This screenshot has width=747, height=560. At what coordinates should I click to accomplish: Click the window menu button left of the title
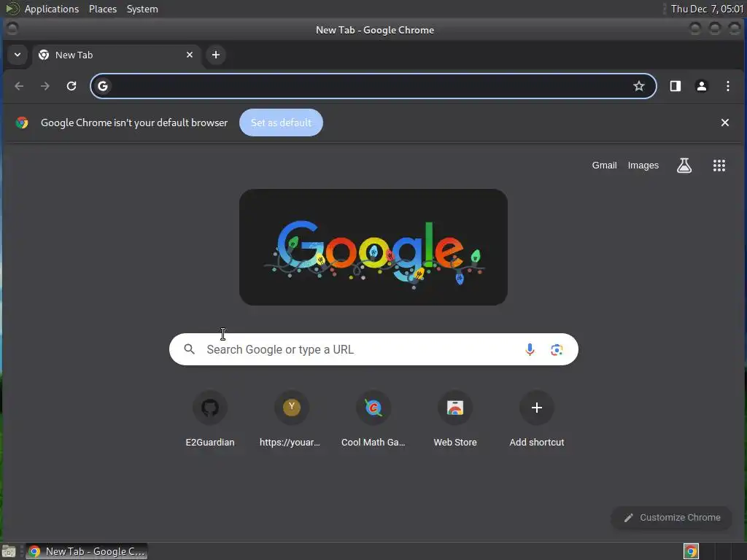point(12,29)
